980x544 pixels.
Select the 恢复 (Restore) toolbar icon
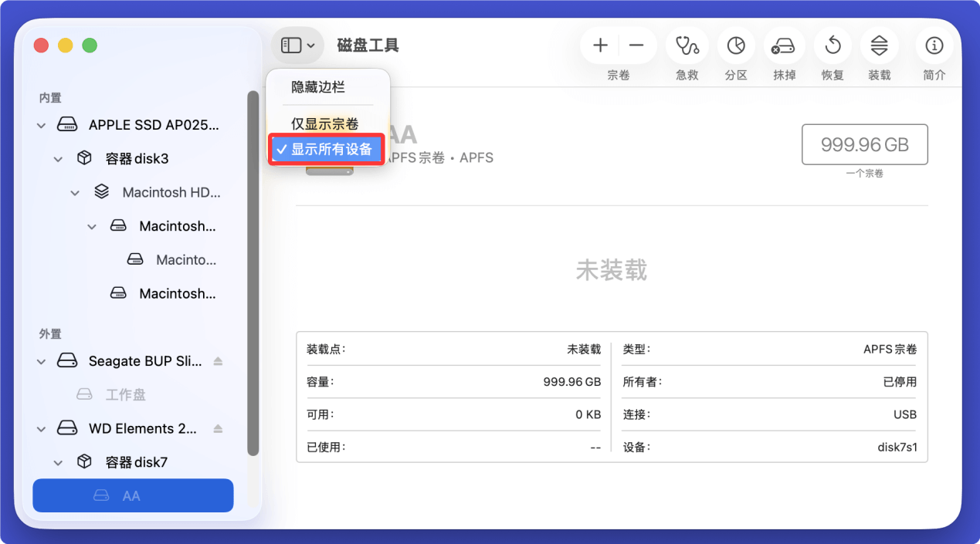coord(832,45)
